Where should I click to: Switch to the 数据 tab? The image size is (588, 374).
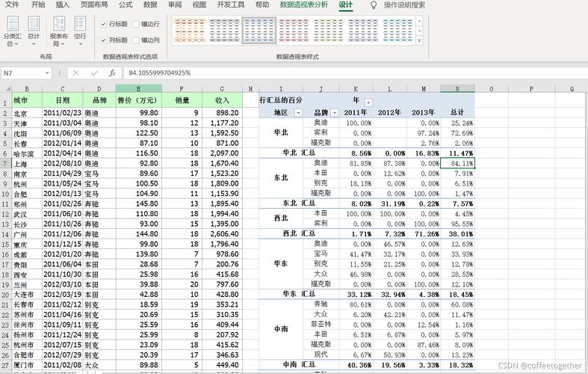pos(150,5)
